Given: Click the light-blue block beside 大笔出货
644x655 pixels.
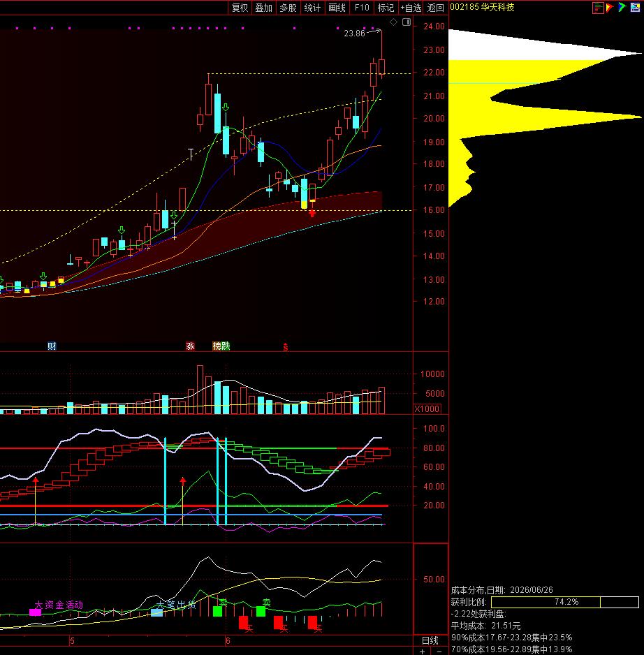Looking at the screenshot, I should coord(156,613).
